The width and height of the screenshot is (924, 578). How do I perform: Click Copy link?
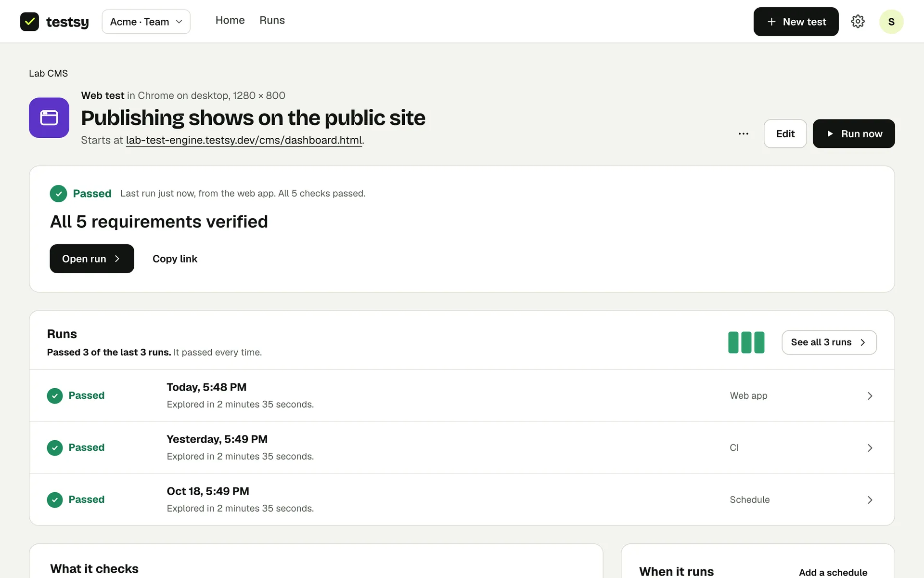click(x=175, y=259)
